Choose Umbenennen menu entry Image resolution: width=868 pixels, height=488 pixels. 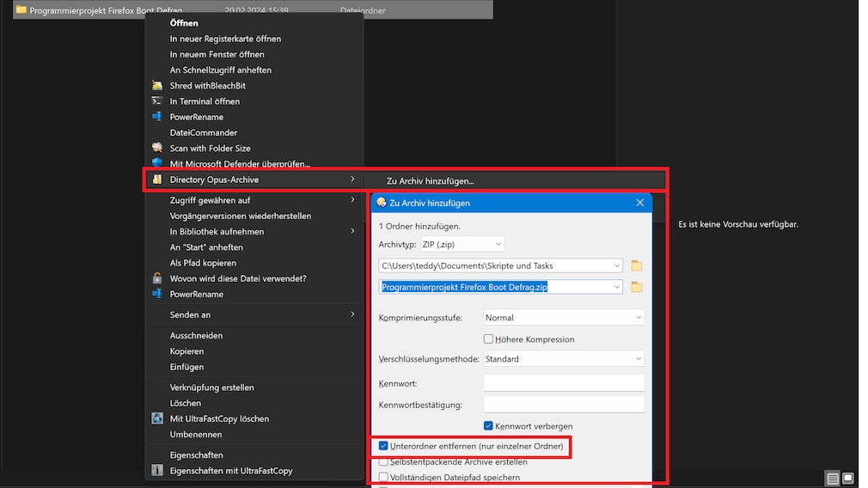pyautogui.click(x=195, y=435)
